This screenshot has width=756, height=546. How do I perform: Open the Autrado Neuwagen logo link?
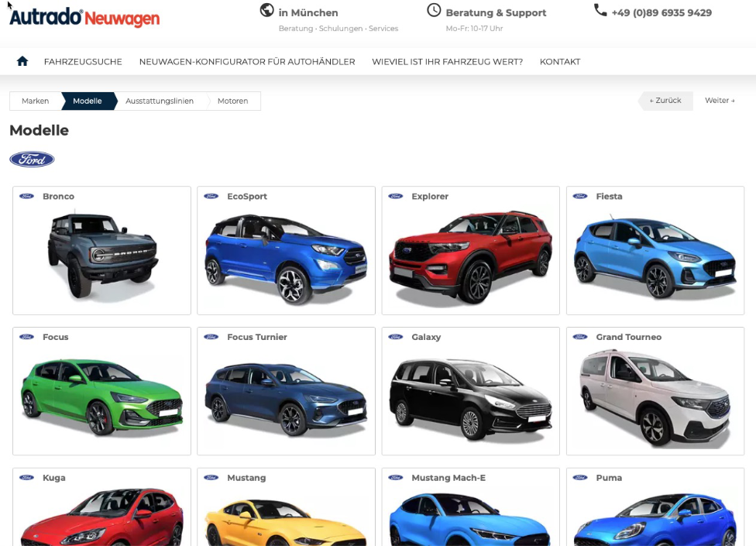(84, 17)
